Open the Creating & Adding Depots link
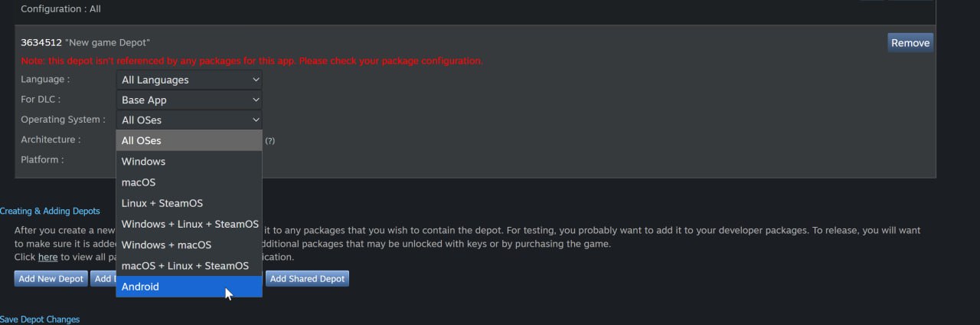Image resolution: width=980 pixels, height=325 pixels. pyautogui.click(x=50, y=211)
